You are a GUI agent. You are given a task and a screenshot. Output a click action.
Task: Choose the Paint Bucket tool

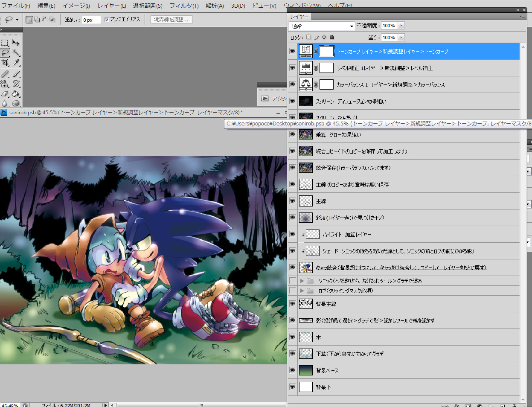click(x=16, y=93)
